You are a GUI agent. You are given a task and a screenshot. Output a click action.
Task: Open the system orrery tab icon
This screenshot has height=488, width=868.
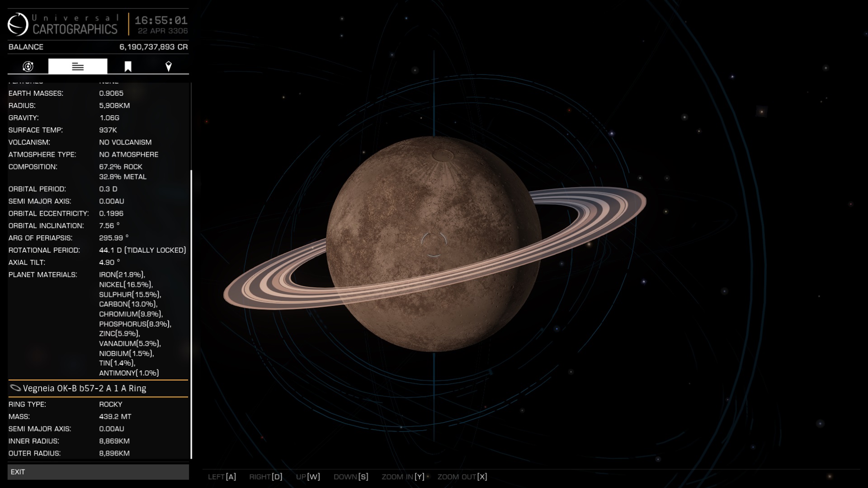pos(28,66)
